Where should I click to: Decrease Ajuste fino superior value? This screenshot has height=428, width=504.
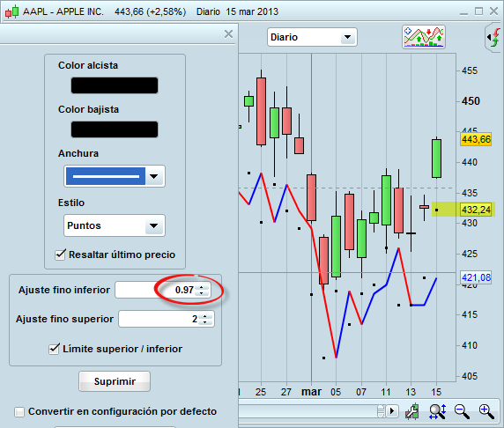205,322
